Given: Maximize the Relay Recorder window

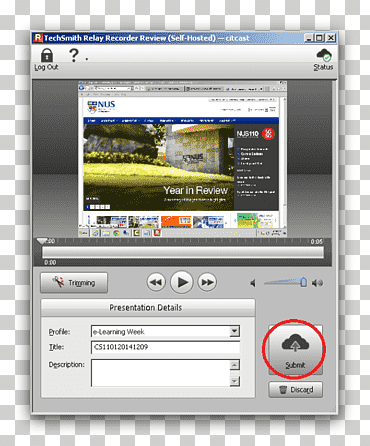Looking at the screenshot, I should [x=319, y=38].
